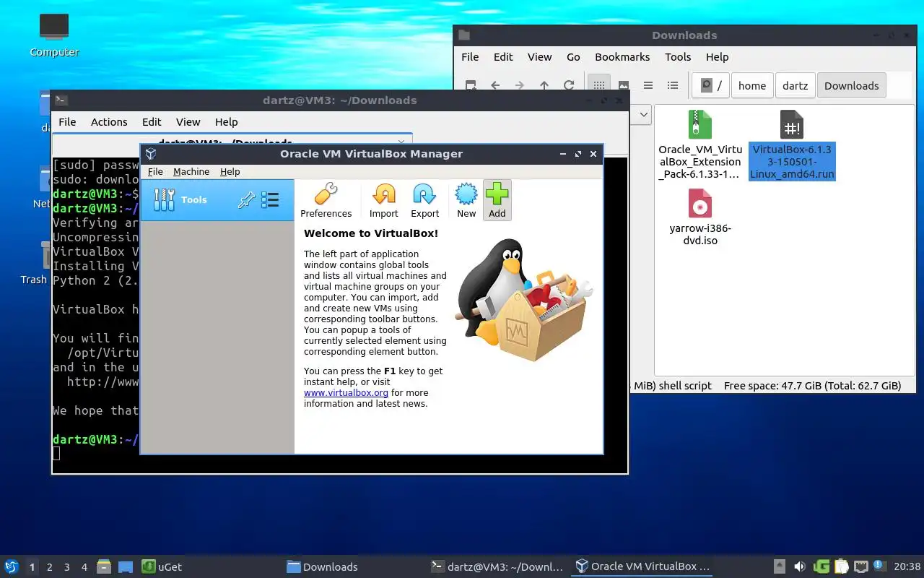Image resolution: width=924 pixels, height=578 pixels.
Task: Open the file manager quick-launch icon in taskbar
Action: 104,566
